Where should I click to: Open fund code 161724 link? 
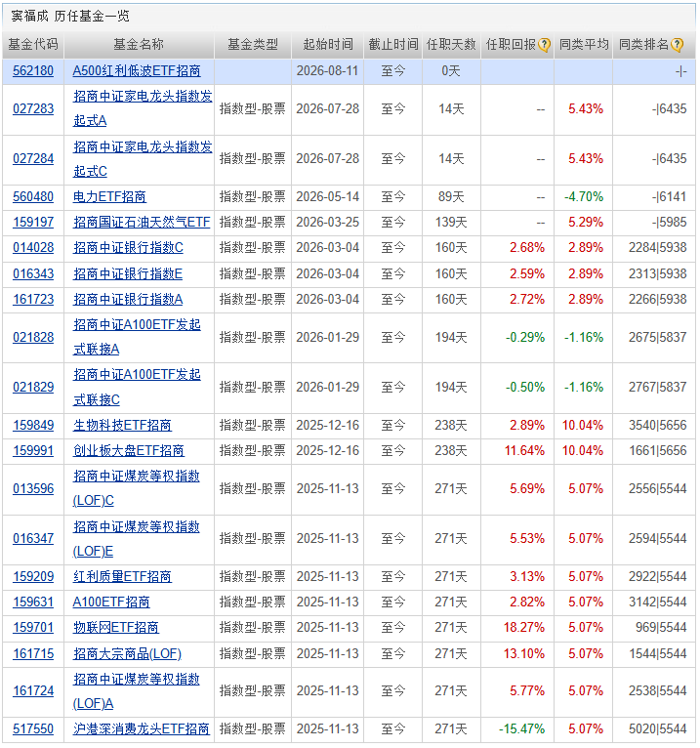(x=33, y=691)
